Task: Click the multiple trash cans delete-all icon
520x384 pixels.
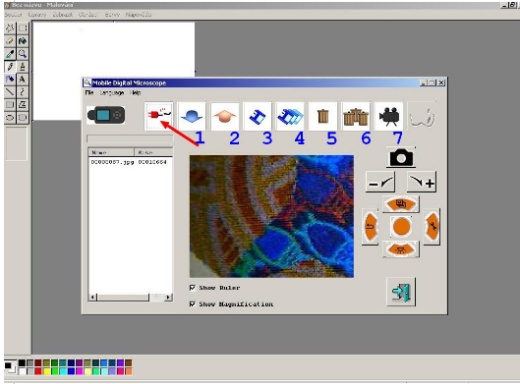Action: click(x=356, y=116)
